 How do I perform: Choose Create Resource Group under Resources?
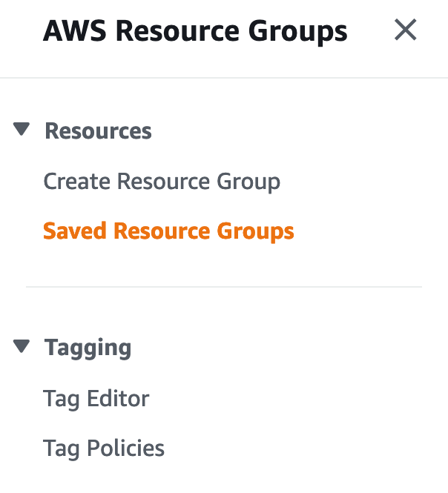pyautogui.click(x=162, y=182)
